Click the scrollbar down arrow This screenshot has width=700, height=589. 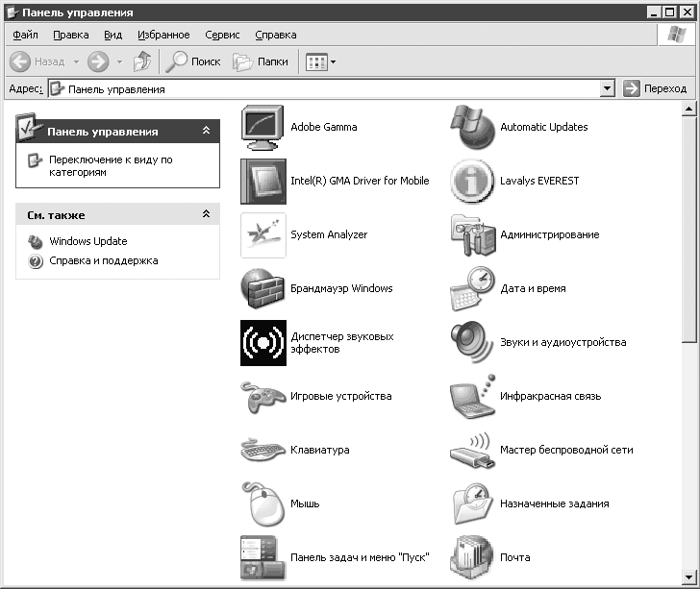688,577
